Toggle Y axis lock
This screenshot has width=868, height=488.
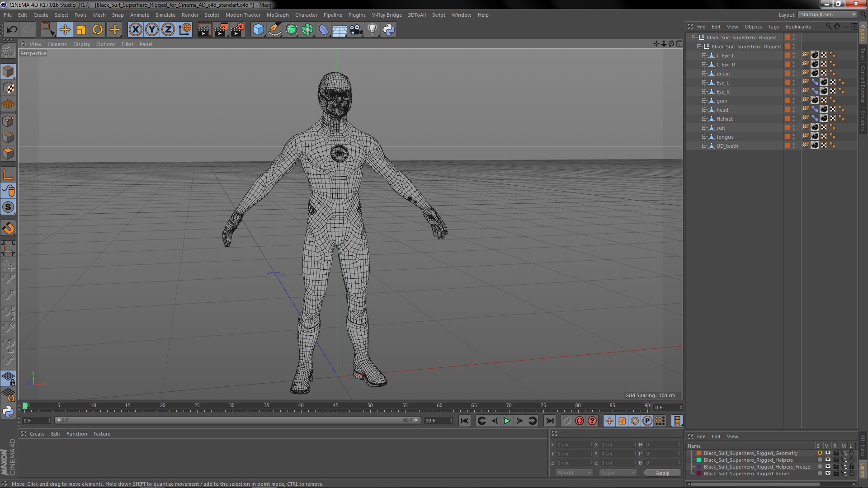coord(152,30)
